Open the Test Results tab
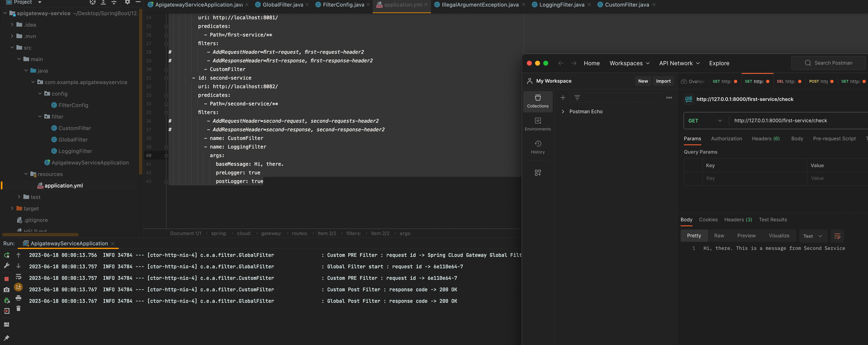 (773, 219)
